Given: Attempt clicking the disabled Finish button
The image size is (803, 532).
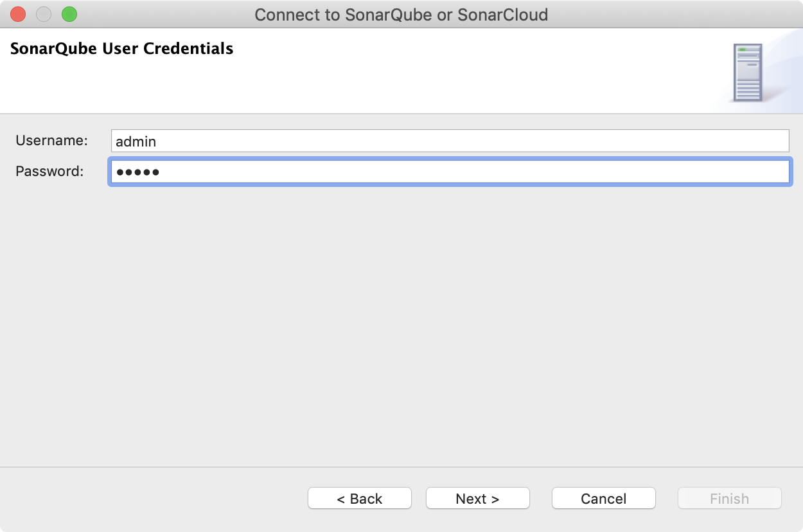Looking at the screenshot, I should click(x=729, y=498).
